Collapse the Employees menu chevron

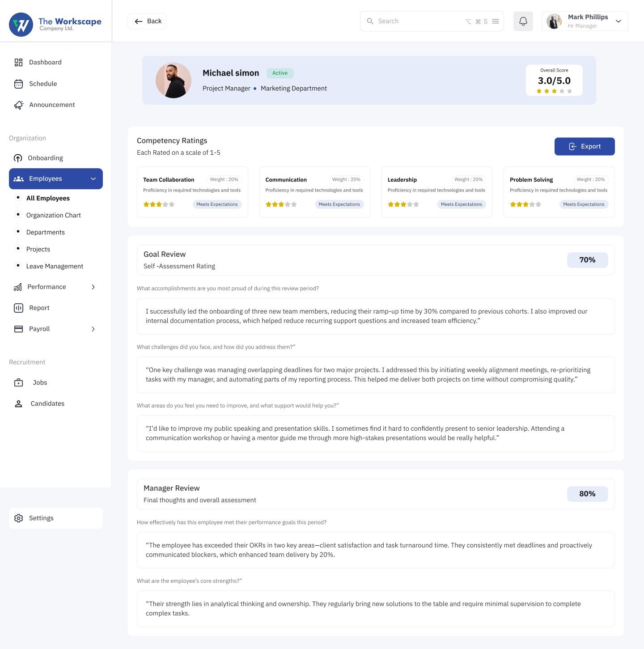point(93,179)
